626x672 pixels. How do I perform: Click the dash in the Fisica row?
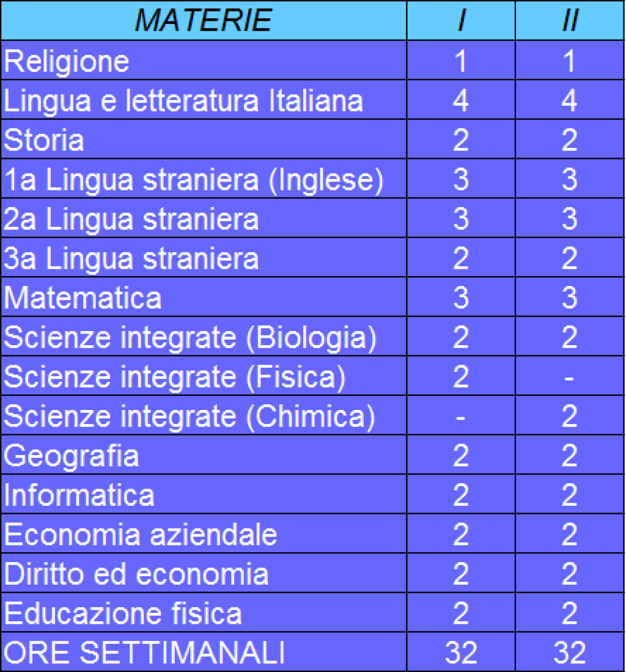click(x=569, y=378)
